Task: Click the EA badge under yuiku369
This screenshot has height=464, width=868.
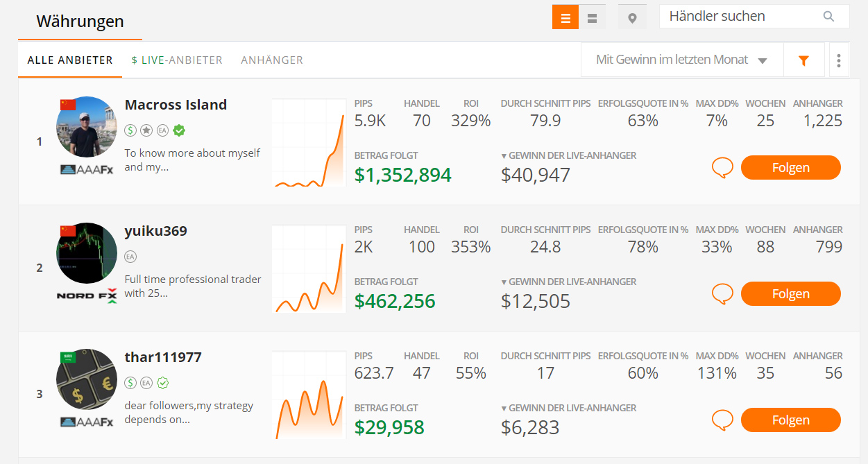Action: click(x=130, y=257)
